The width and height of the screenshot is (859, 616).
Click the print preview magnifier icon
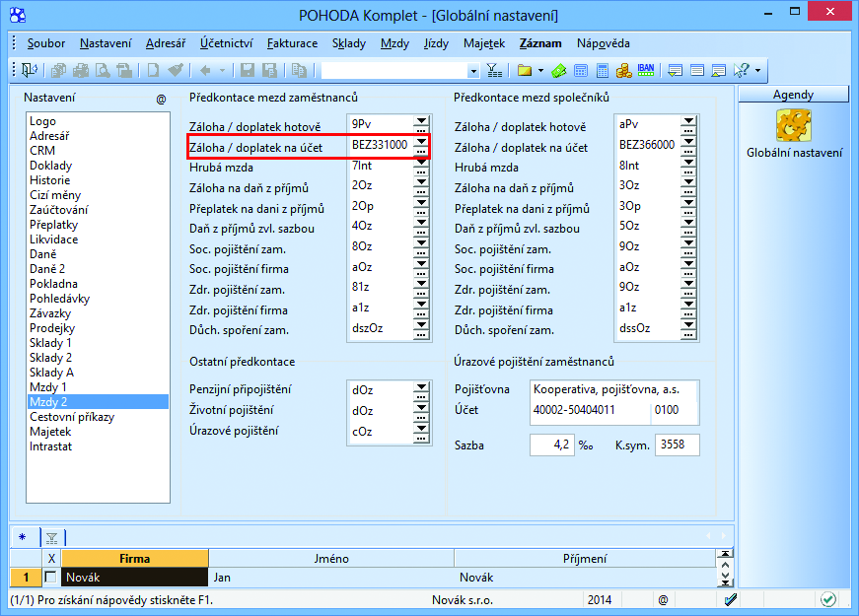(103, 70)
